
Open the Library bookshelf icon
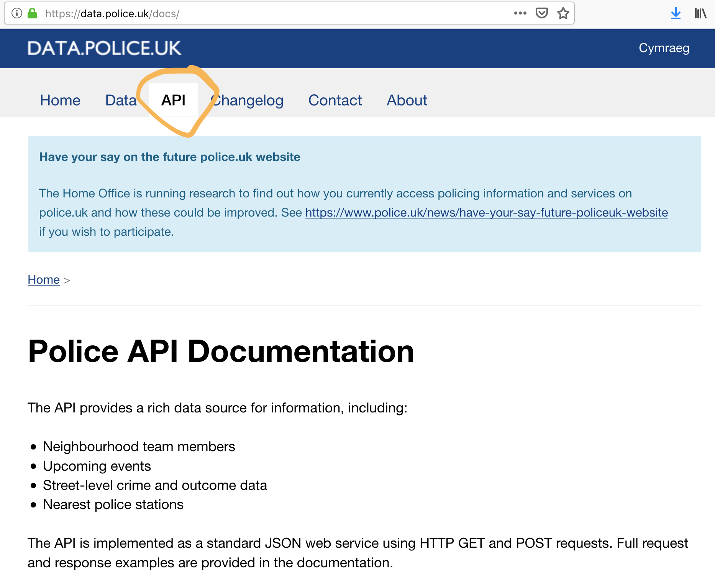click(700, 13)
